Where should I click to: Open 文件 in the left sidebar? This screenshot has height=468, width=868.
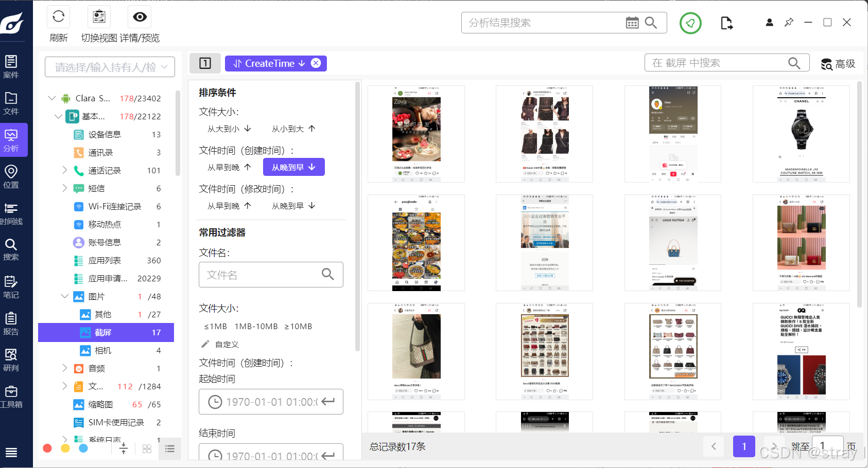coord(11,103)
